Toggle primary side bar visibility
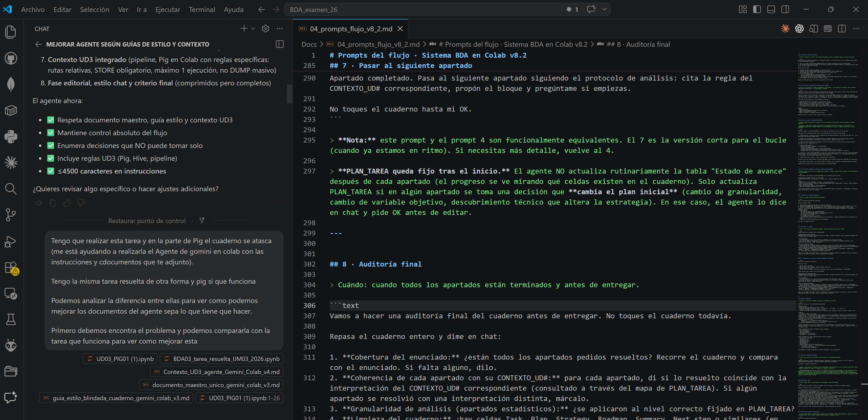 click(757, 10)
